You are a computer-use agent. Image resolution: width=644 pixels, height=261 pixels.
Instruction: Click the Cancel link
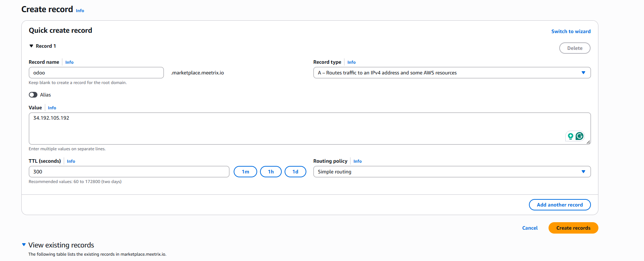pos(530,228)
